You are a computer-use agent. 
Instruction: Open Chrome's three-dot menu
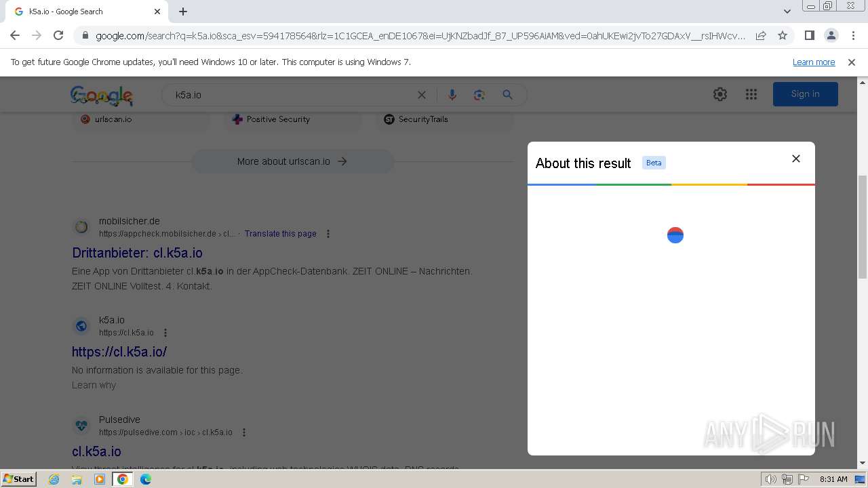(x=852, y=35)
